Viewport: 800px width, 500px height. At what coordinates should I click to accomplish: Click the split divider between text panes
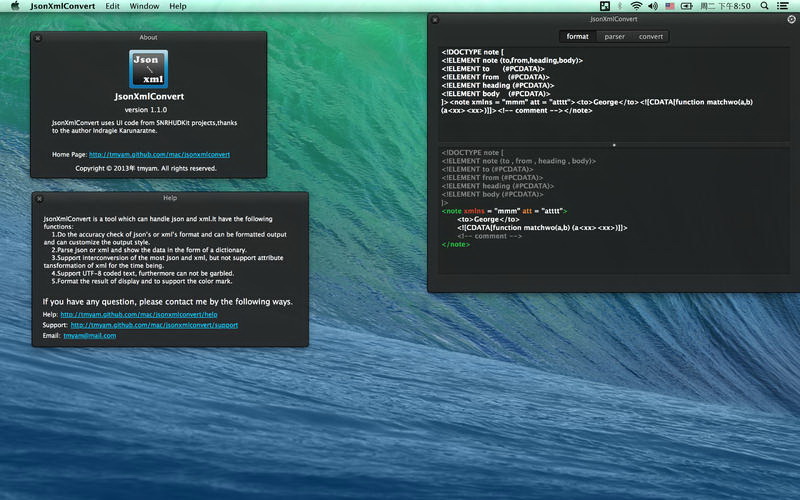click(x=614, y=145)
